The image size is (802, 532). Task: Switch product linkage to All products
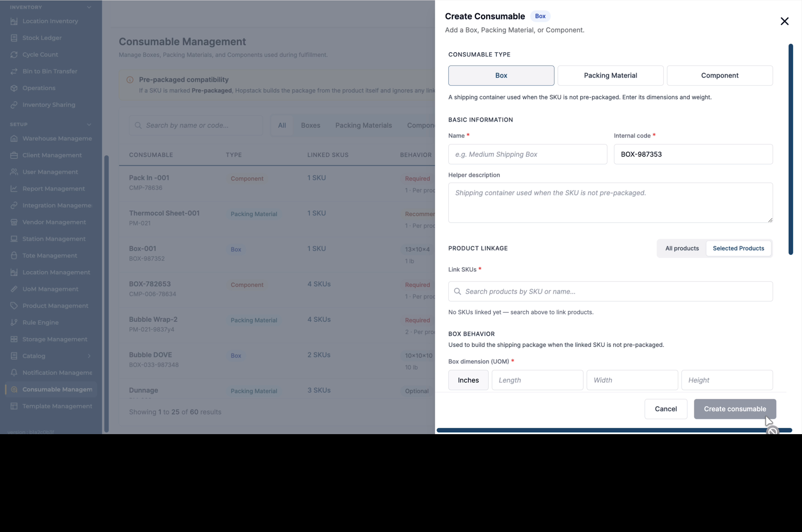(x=682, y=248)
